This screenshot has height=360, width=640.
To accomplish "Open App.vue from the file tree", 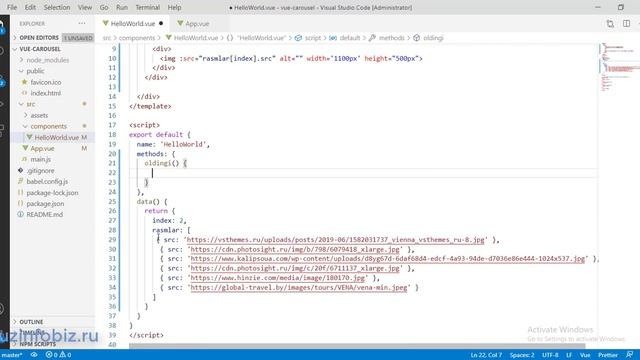I will click(x=42, y=149).
